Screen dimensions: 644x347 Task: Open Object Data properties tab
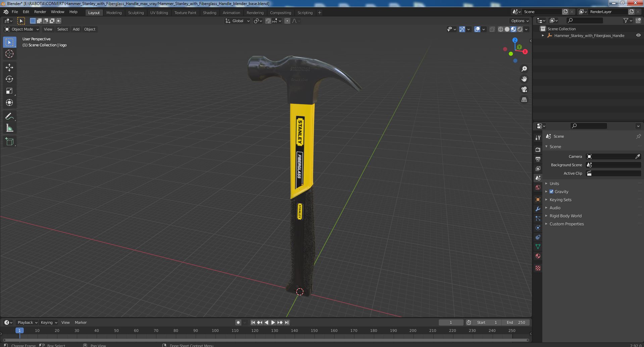[x=538, y=247]
